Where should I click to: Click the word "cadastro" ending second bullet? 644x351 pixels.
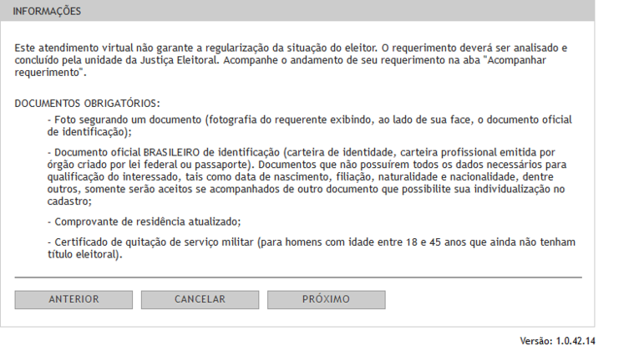68,201
